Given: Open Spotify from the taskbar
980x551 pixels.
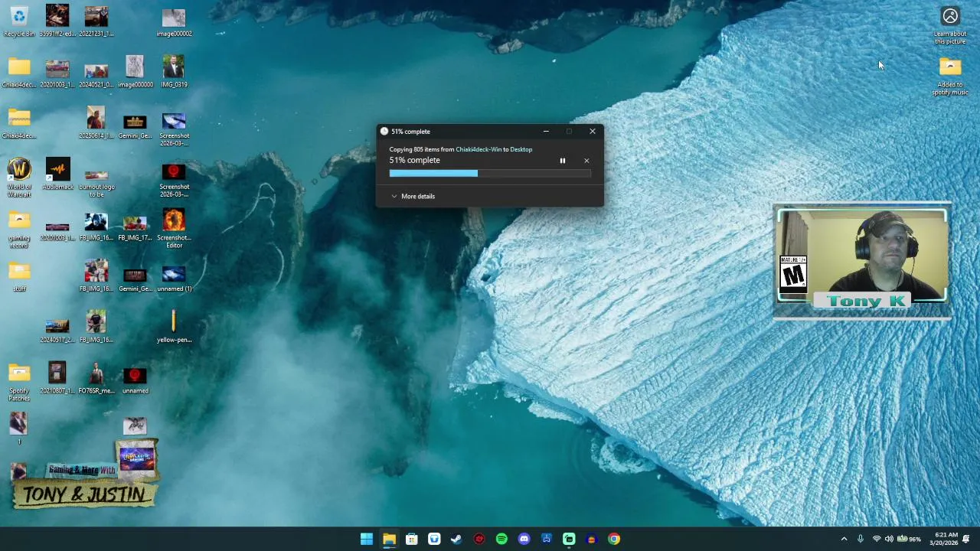Looking at the screenshot, I should [x=501, y=539].
